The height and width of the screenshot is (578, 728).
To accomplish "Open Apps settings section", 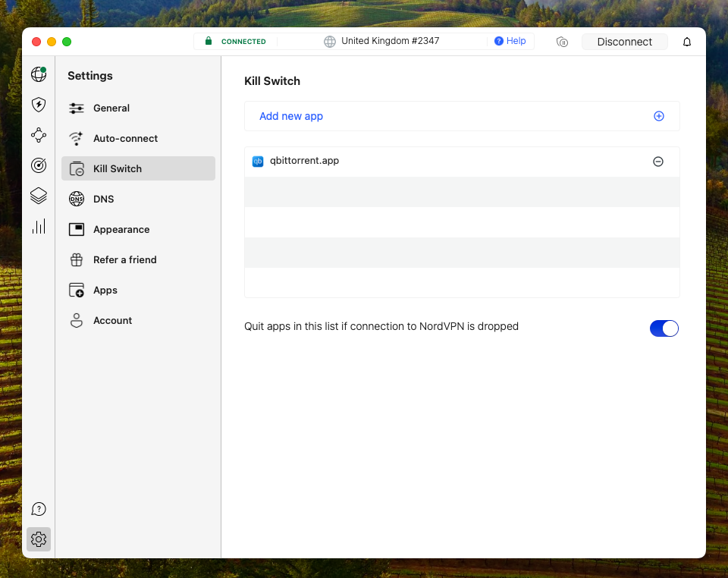I will pos(138,291).
